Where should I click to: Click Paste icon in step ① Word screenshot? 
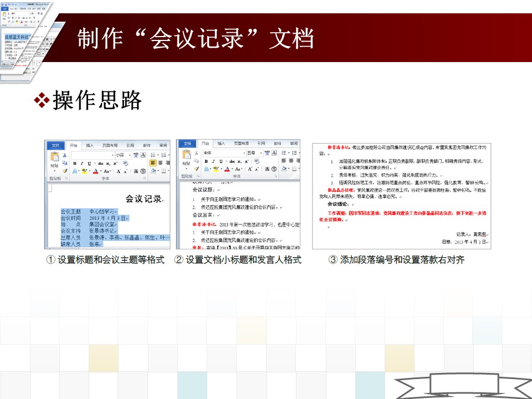(54, 157)
